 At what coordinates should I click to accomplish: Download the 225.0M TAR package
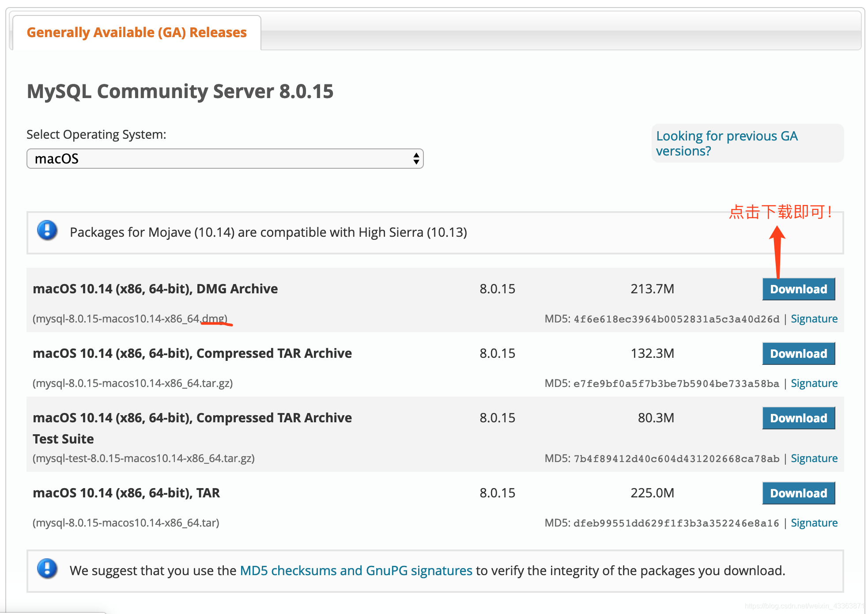[798, 493]
